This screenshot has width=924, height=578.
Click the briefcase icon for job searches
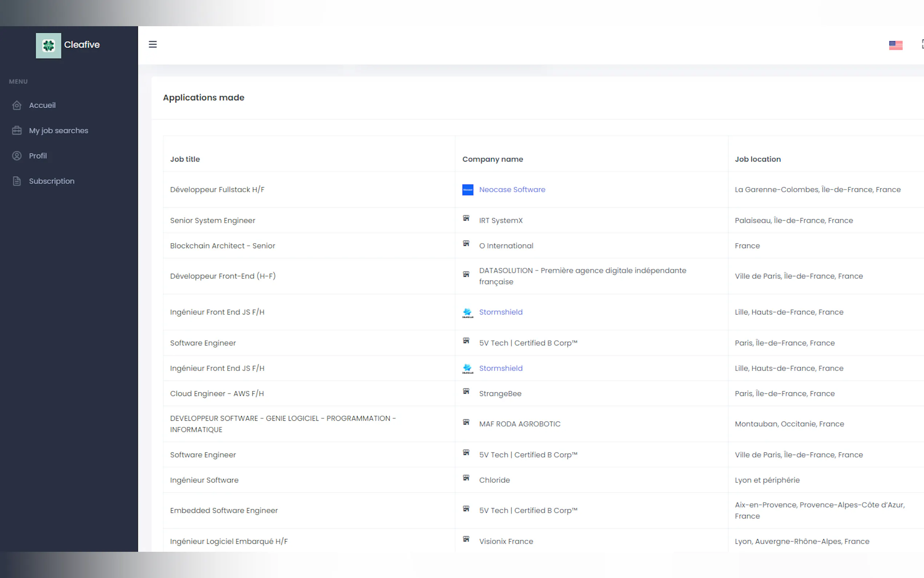click(x=17, y=130)
